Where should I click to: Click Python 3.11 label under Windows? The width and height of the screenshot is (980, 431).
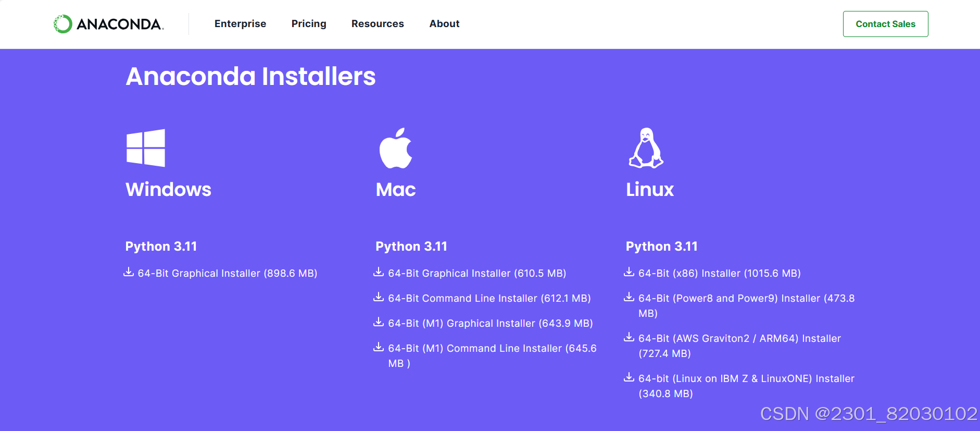coord(161,247)
